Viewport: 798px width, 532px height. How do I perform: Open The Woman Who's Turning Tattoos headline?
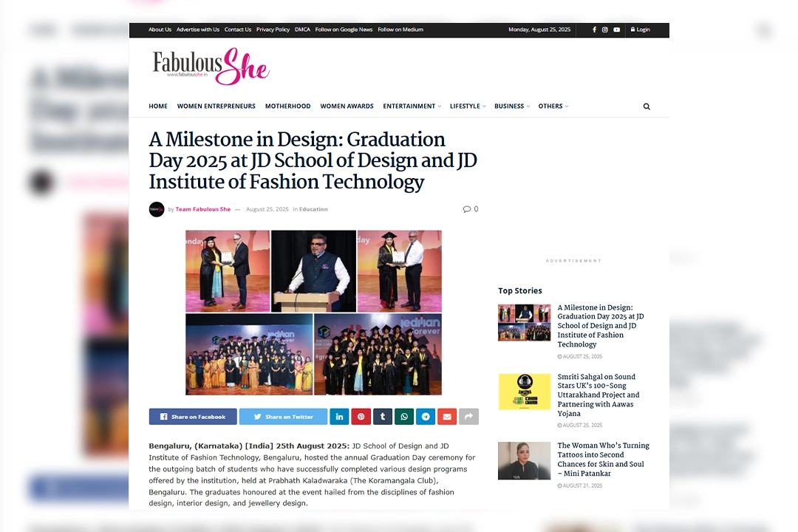tap(603, 459)
